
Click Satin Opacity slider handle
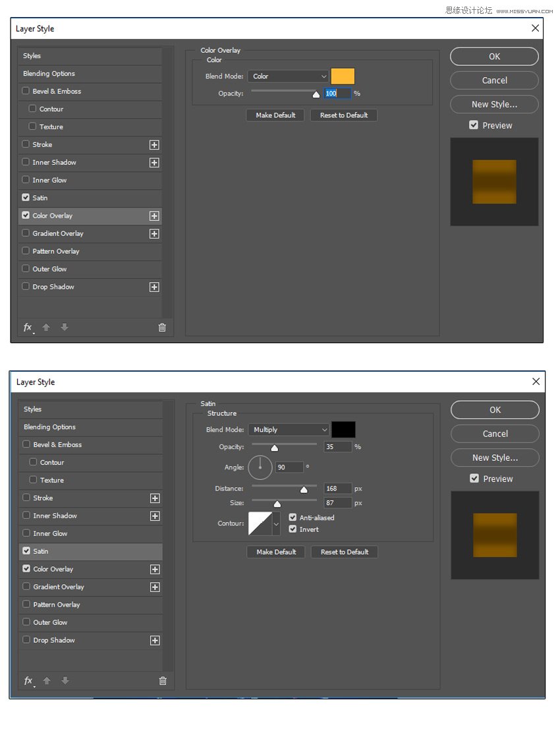point(275,448)
